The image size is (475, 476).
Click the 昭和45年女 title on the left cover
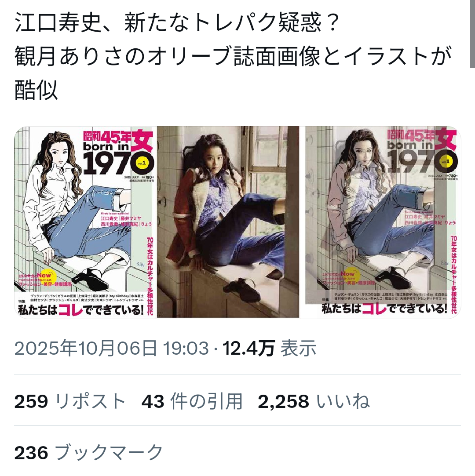pos(118,140)
